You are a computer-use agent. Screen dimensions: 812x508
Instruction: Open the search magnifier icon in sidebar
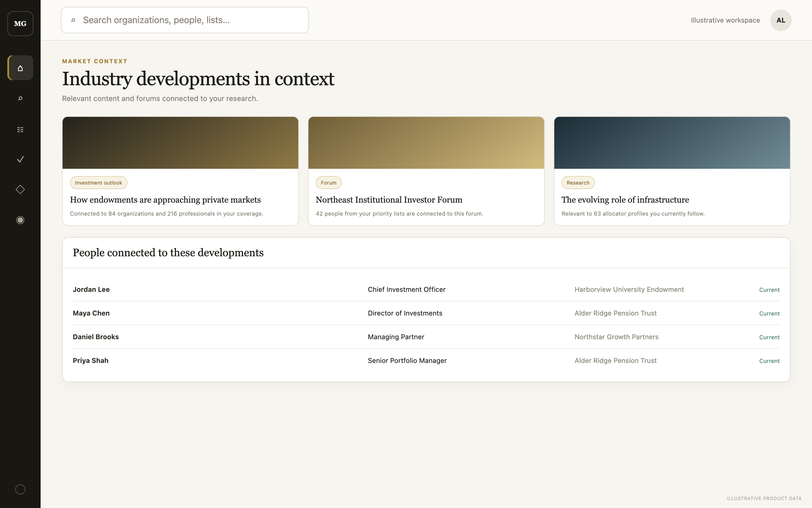click(20, 98)
